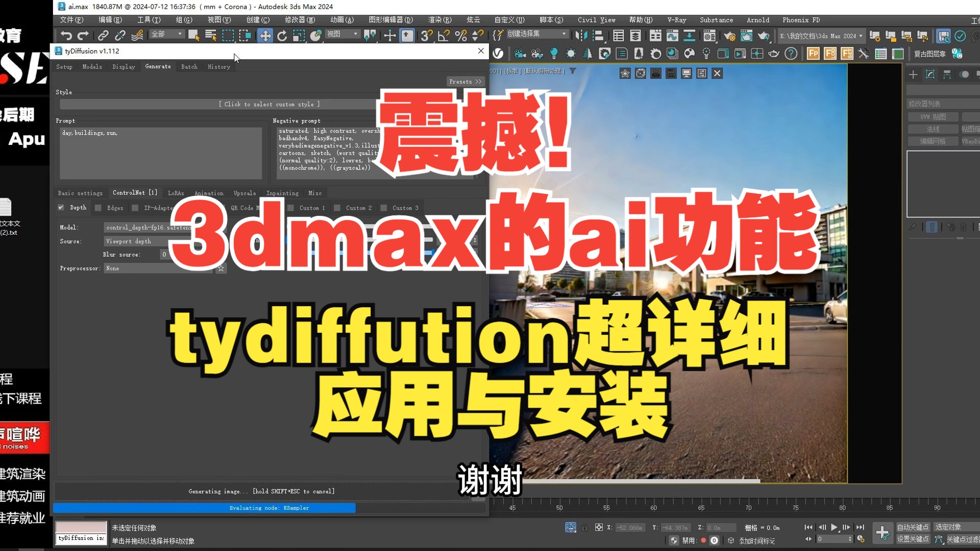
Task: Click the custom style selection button
Action: 269,104
